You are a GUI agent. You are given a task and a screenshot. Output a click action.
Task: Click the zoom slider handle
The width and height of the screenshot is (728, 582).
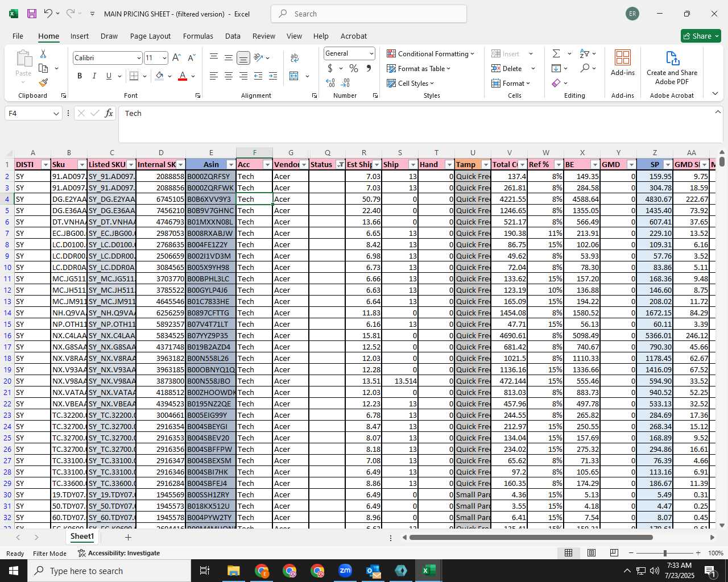pyautogui.click(x=665, y=553)
